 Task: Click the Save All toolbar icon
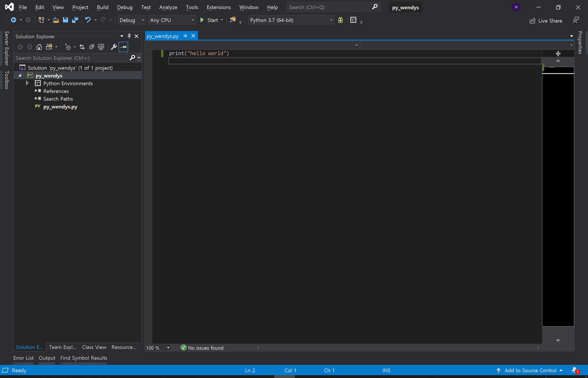(x=75, y=20)
